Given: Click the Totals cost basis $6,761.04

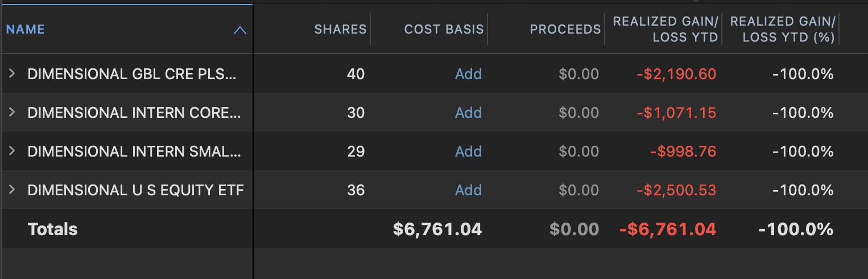Looking at the screenshot, I should coord(437,229).
